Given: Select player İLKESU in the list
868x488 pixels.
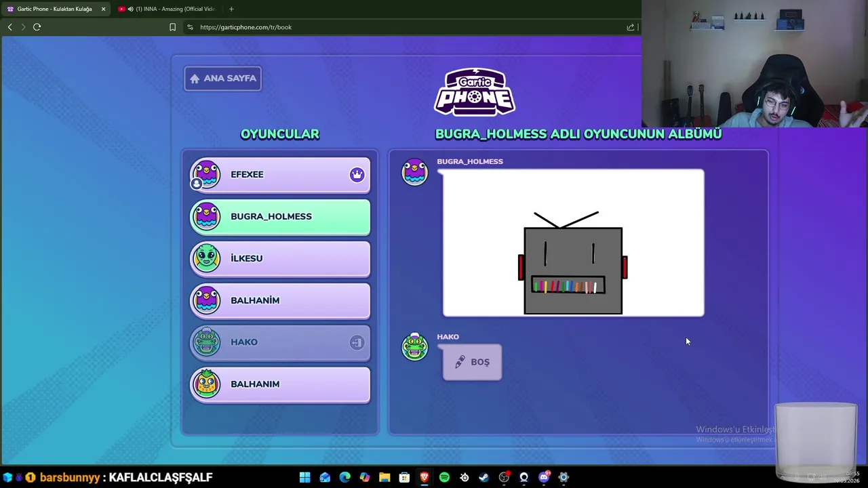Looking at the screenshot, I should (280, 259).
